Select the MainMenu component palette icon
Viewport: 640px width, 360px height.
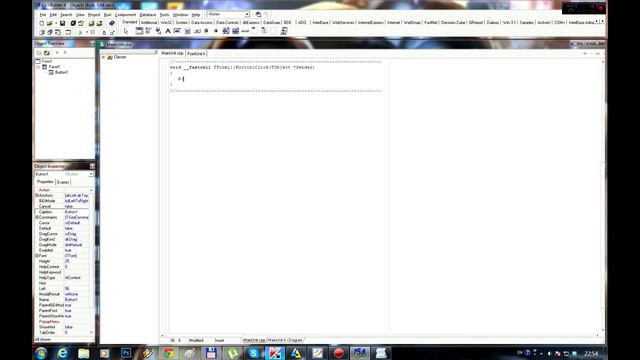tap(148, 31)
